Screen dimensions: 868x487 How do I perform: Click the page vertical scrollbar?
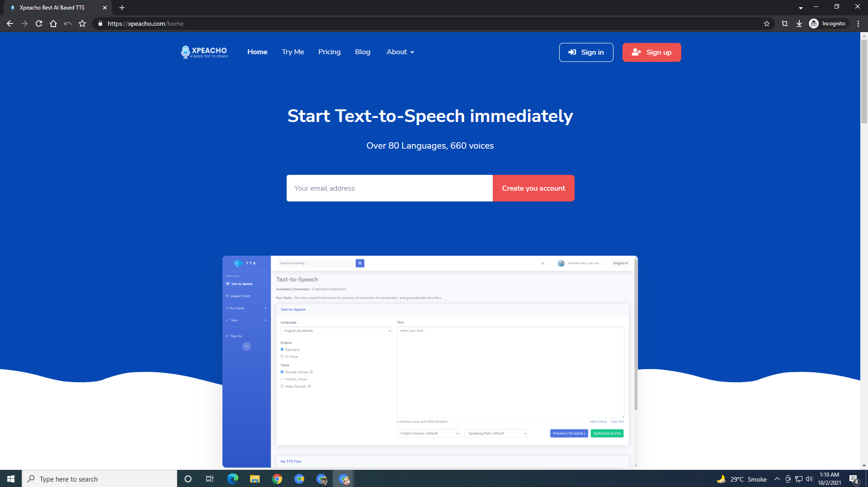tap(864, 81)
